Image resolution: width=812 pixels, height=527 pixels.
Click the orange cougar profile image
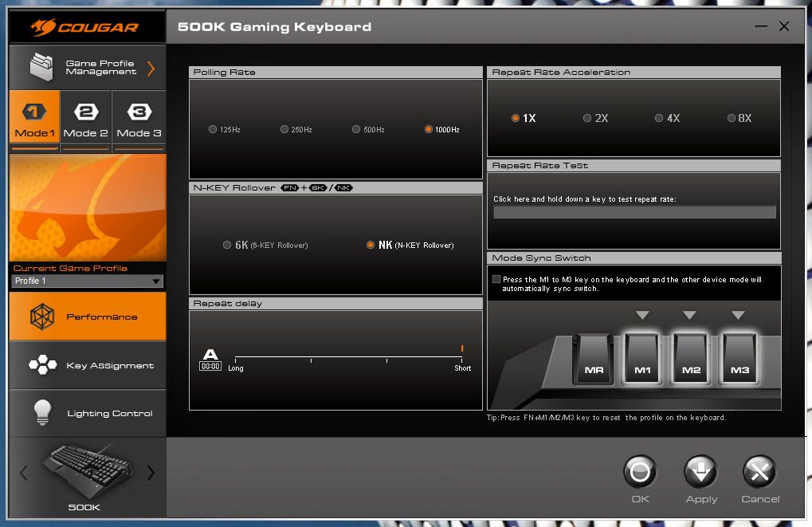(88, 208)
